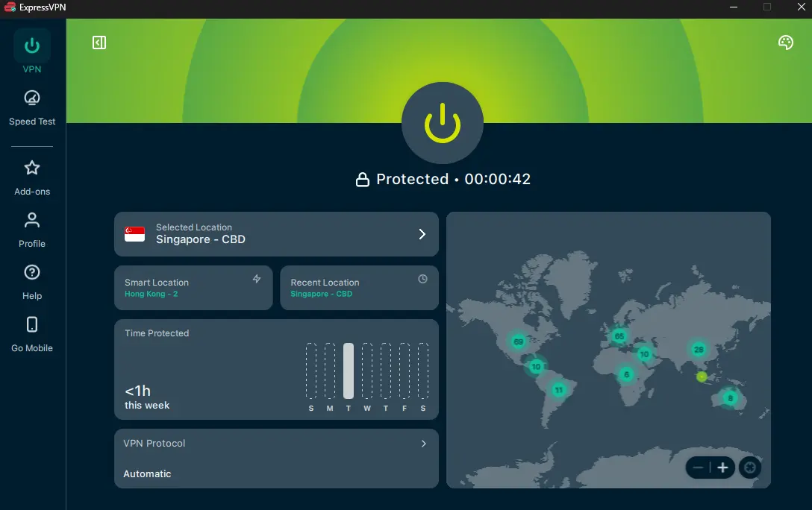
Task: Zoom in on the map
Action: coord(722,467)
